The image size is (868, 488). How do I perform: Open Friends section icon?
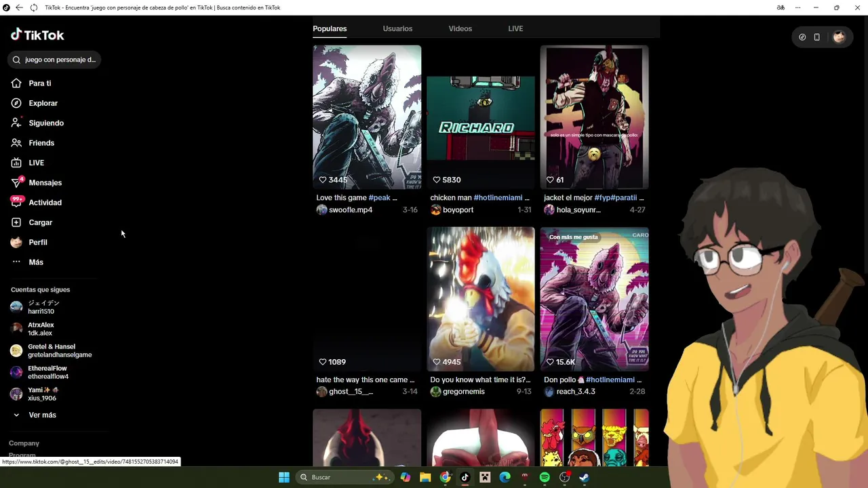16,143
